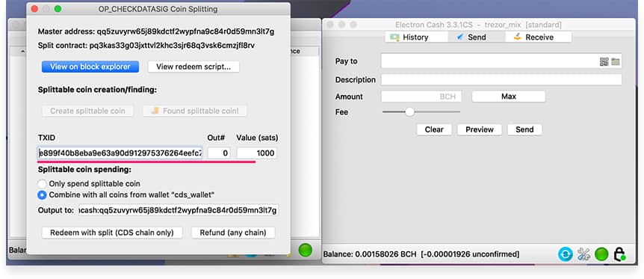Click the Description input field
The width and height of the screenshot is (644, 279).
pos(501,79)
